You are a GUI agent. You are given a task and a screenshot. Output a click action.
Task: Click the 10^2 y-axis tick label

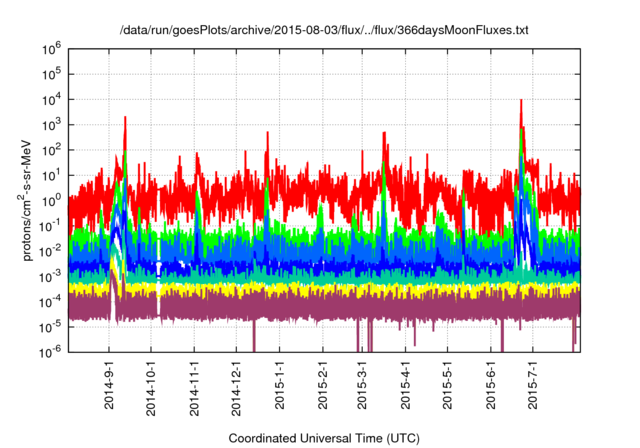[x=51, y=150]
